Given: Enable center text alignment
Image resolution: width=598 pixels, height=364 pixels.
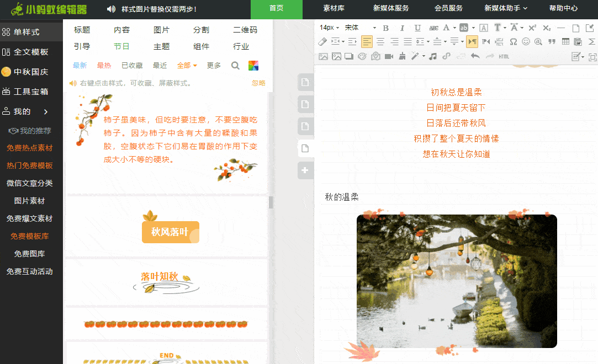Looking at the screenshot, I should (381, 41).
